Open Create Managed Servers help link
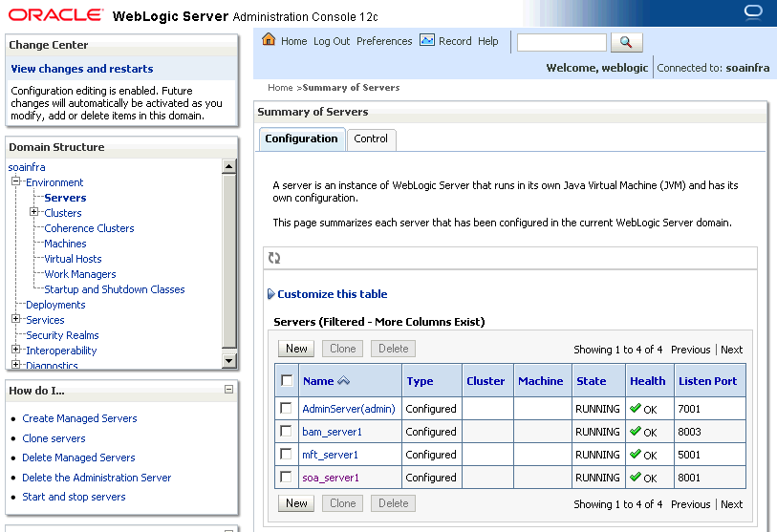Image resolution: width=777 pixels, height=532 pixels. coord(79,418)
